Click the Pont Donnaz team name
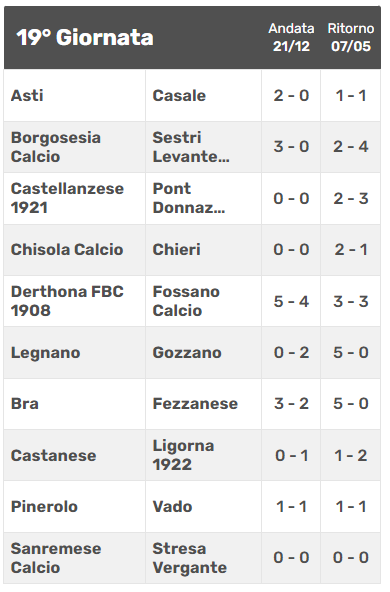The height and width of the screenshot is (592, 390). [x=189, y=199]
